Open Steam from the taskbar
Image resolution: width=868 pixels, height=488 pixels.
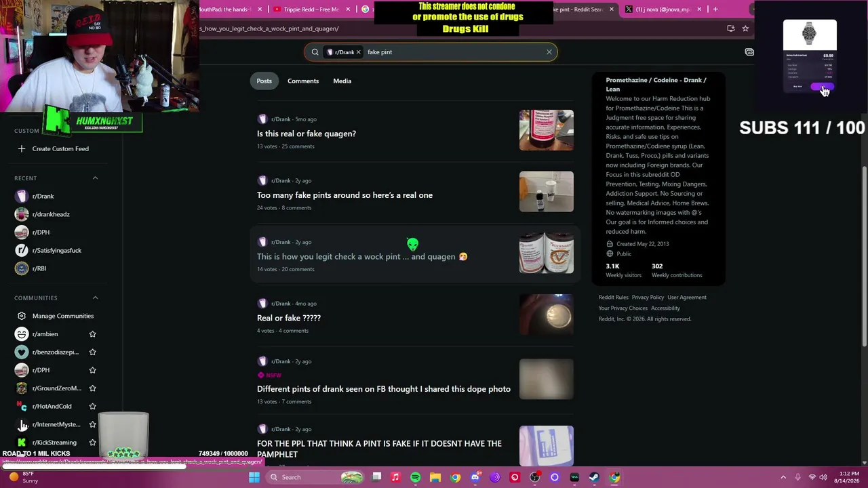pos(595,477)
